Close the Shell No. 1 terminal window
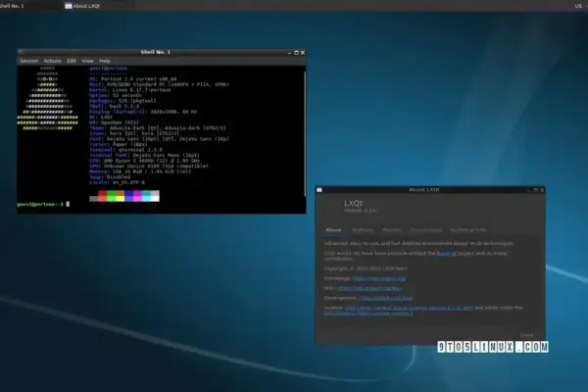The height and width of the screenshot is (392, 588). pyautogui.click(x=303, y=53)
